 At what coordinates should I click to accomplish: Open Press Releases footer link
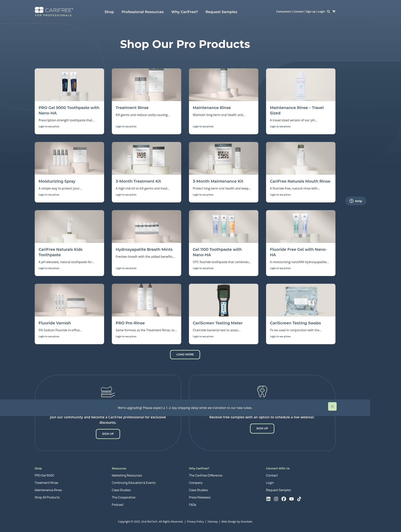[200, 497]
